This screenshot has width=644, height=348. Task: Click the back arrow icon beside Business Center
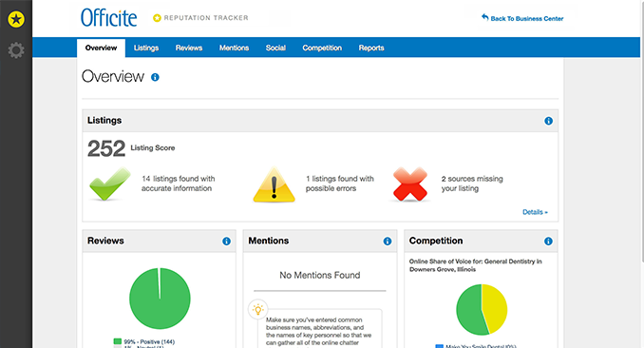[485, 17]
